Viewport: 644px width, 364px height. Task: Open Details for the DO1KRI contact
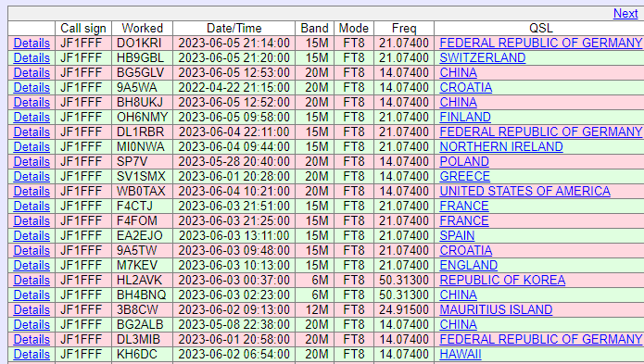click(x=32, y=44)
